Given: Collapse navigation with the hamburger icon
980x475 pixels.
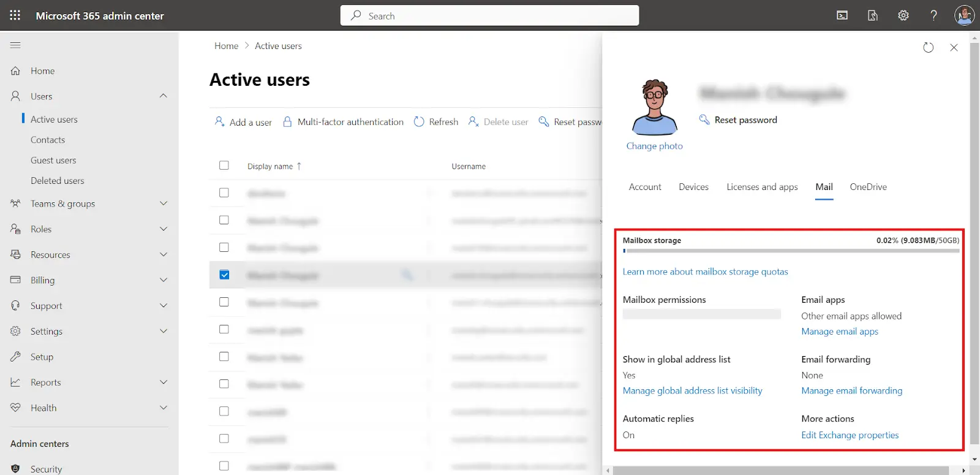Looking at the screenshot, I should [15, 45].
